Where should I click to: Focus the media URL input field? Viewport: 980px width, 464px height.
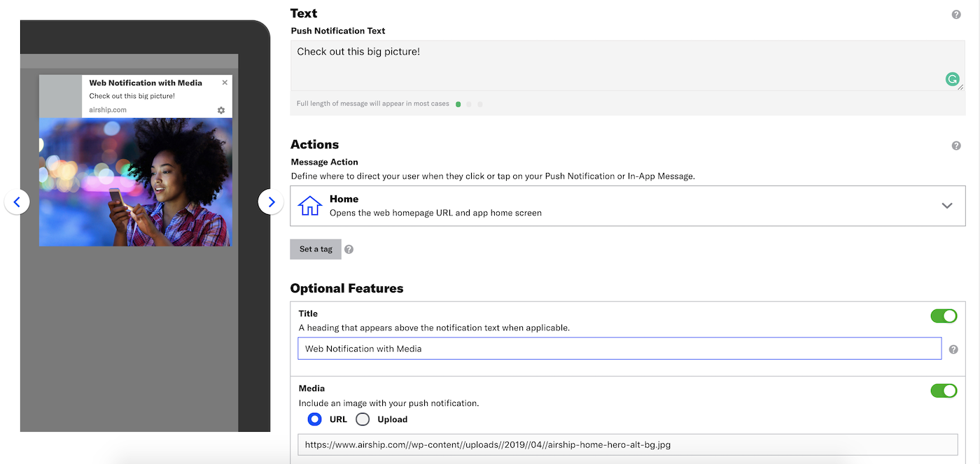click(x=628, y=444)
